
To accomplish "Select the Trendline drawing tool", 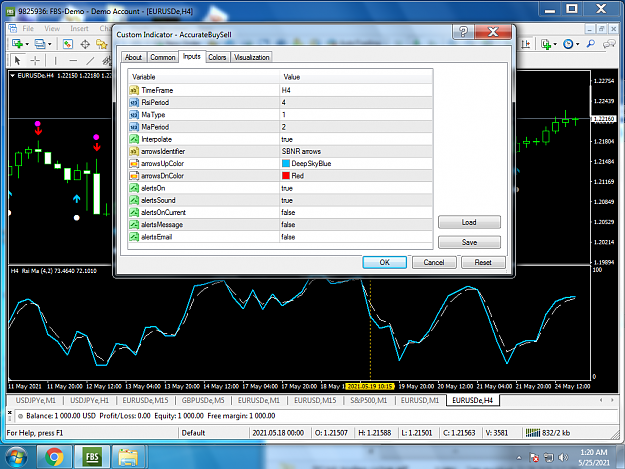I will point(90,61).
